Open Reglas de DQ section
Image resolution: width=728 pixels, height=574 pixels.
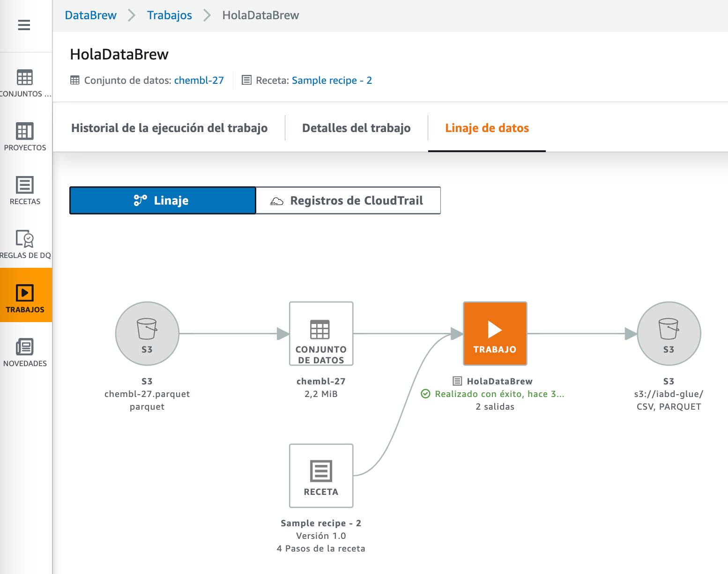(x=25, y=244)
